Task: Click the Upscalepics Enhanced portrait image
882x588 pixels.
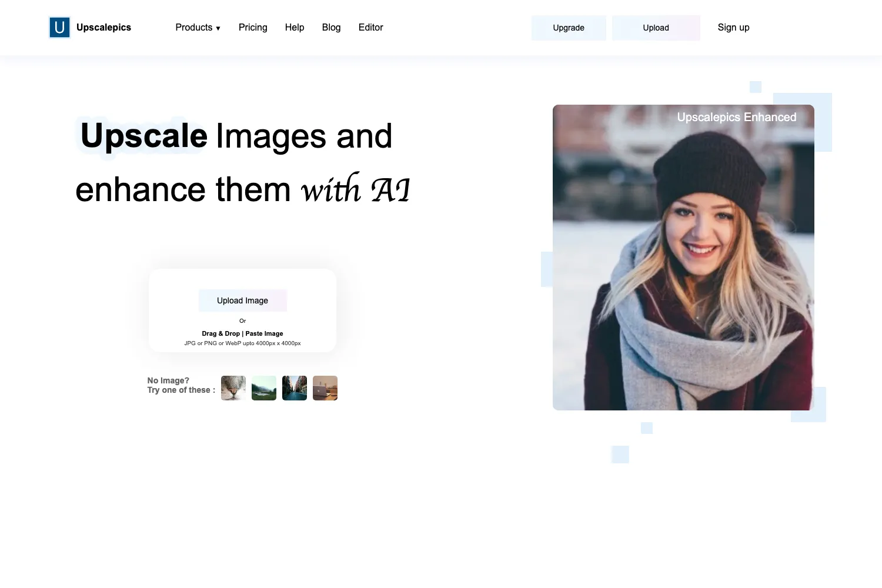Action: (x=683, y=258)
